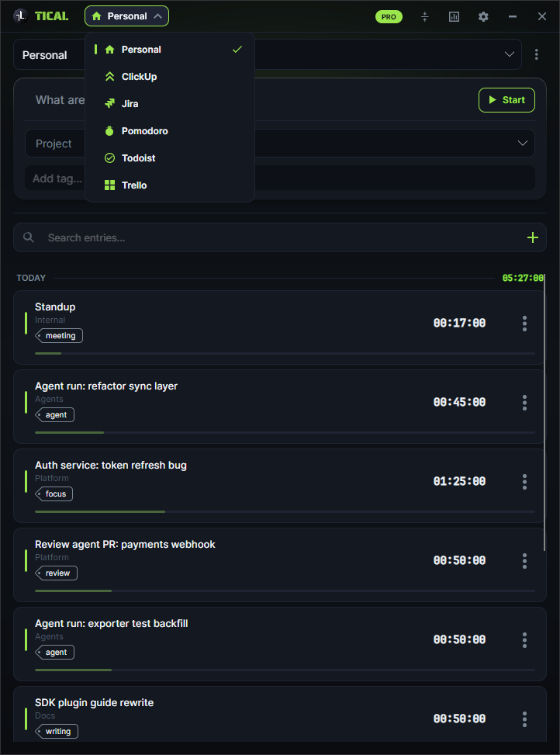This screenshot has height=755, width=560.
Task: Click the checkmark next to Personal
Action: coord(237,50)
